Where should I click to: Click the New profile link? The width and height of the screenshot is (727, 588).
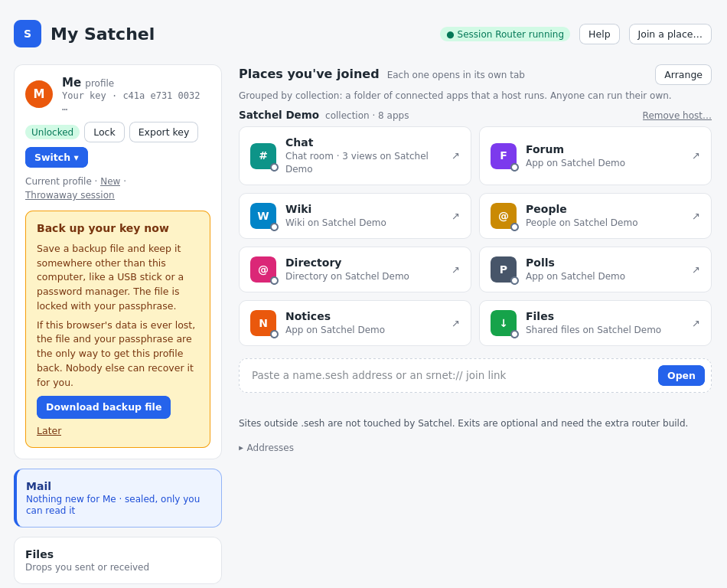click(x=110, y=181)
